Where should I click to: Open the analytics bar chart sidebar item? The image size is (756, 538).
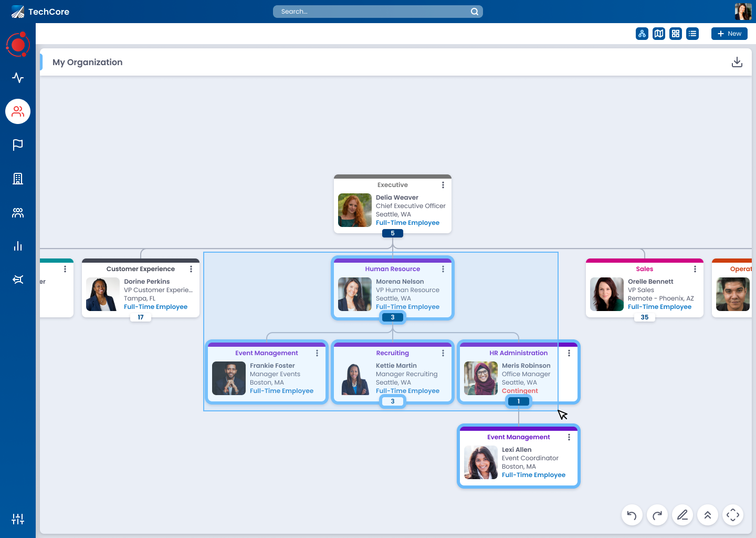click(18, 246)
